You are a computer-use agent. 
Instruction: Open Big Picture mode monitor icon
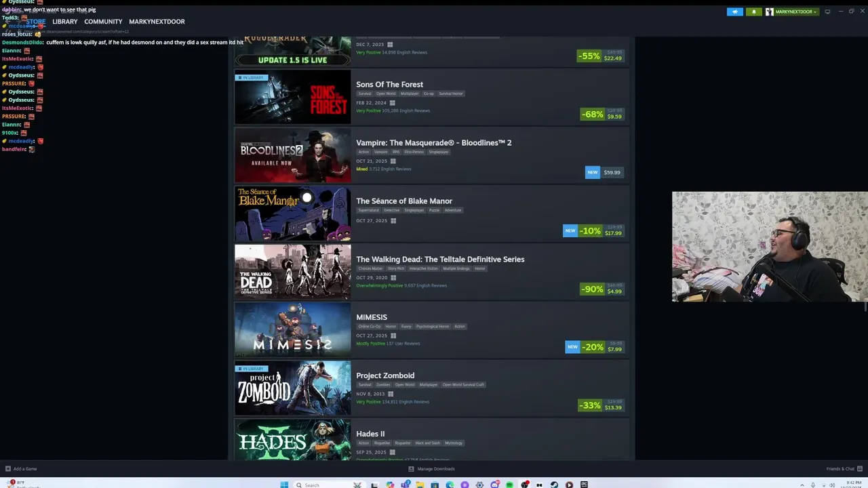point(827,12)
